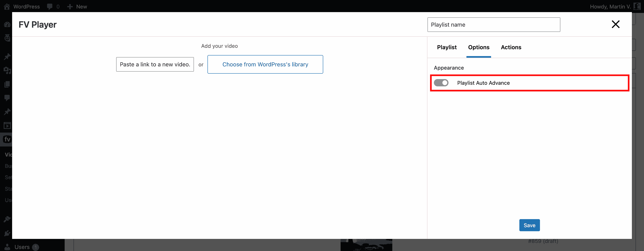Click the Dashboard gauge icon in the sidebar
The width and height of the screenshot is (644, 251).
click(x=7, y=24)
